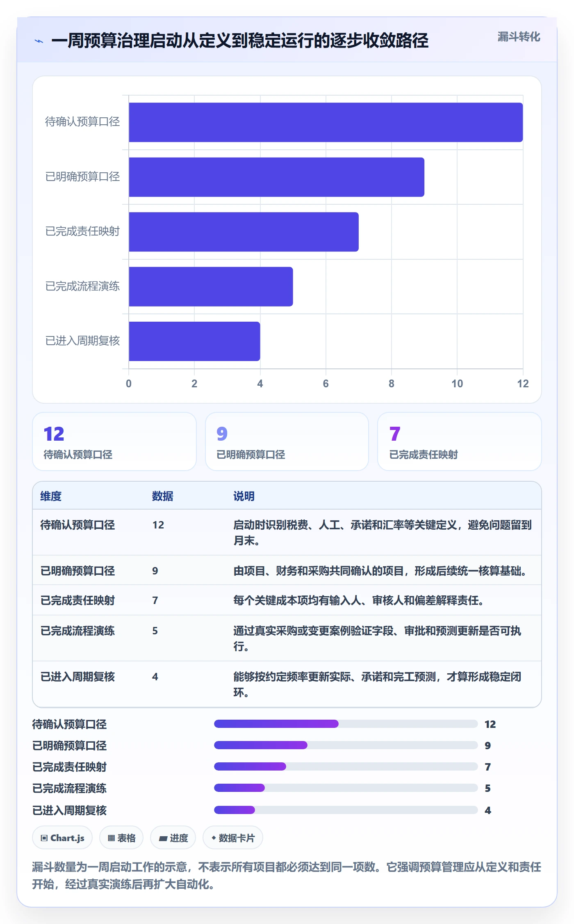Click the 维度 table column header
574x924 pixels.
(51, 496)
